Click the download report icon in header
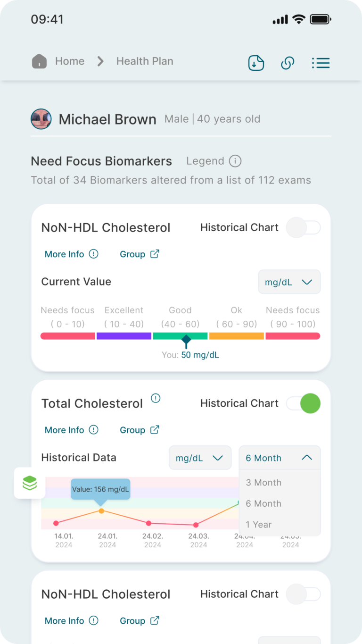Image resolution: width=362 pixels, height=644 pixels. pyautogui.click(x=256, y=63)
